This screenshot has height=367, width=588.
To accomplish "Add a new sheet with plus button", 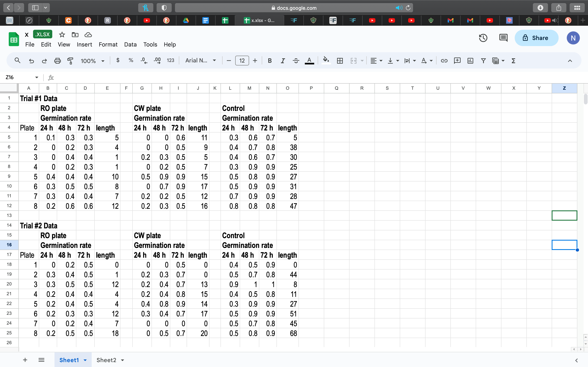I will (25, 360).
